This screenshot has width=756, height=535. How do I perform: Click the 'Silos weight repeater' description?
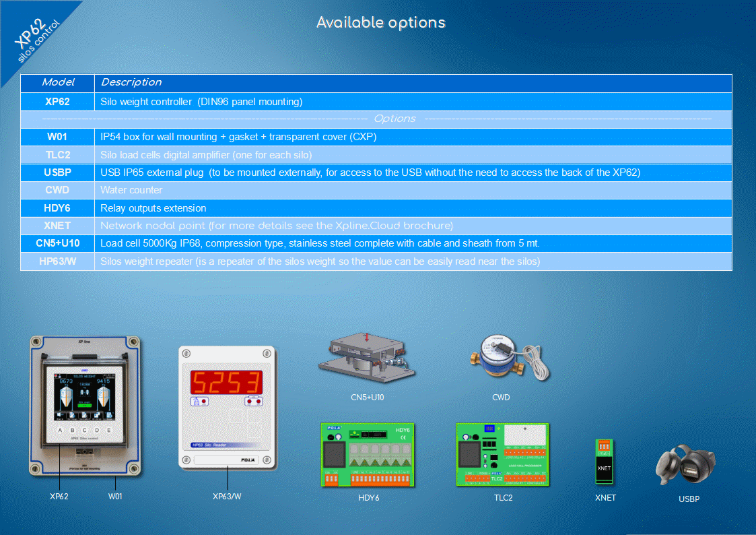point(320,261)
